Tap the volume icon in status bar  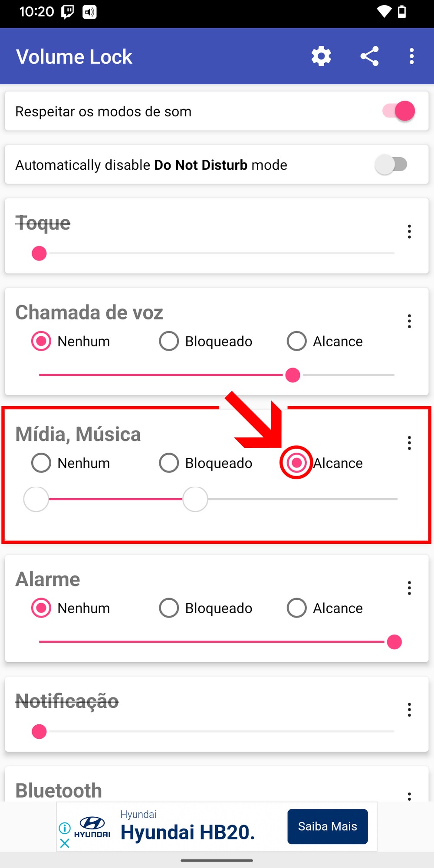click(89, 12)
